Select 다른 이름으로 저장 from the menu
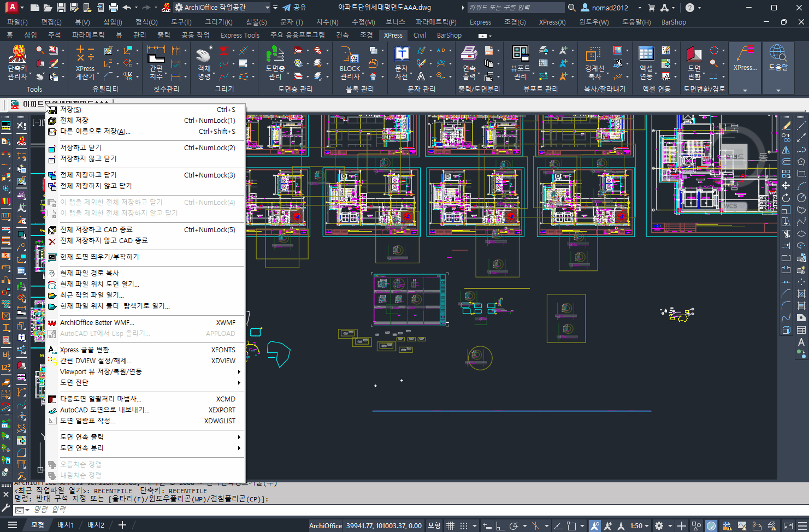 pyautogui.click(x=95, y=131)
